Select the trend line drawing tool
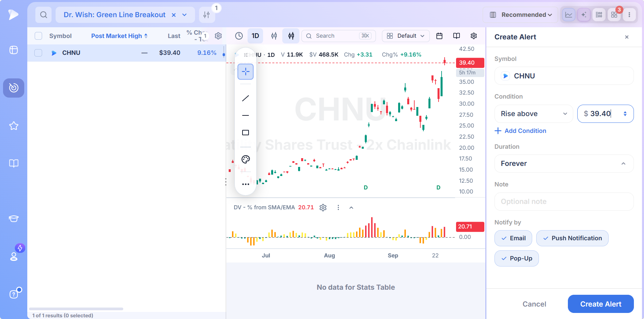The image size is (644, 319). 246,98
